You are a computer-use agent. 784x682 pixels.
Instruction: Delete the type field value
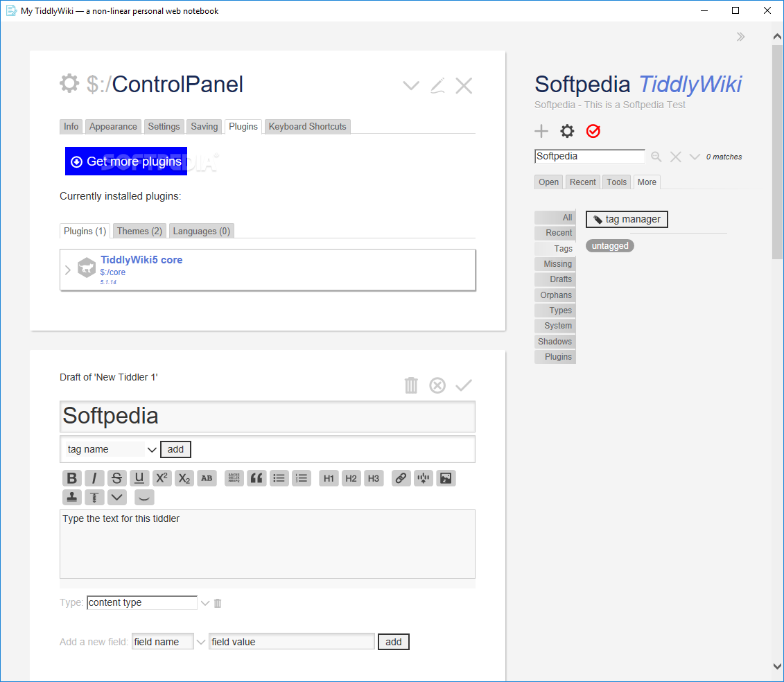218,603
